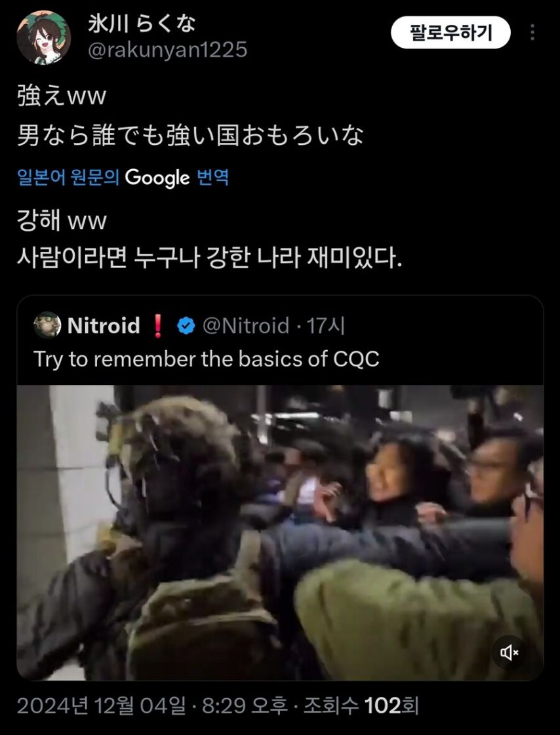The width and height of the screenshot is (560, 735).
Task: Click the 팔로우하기 follow button
Action: tap(450, 32)
